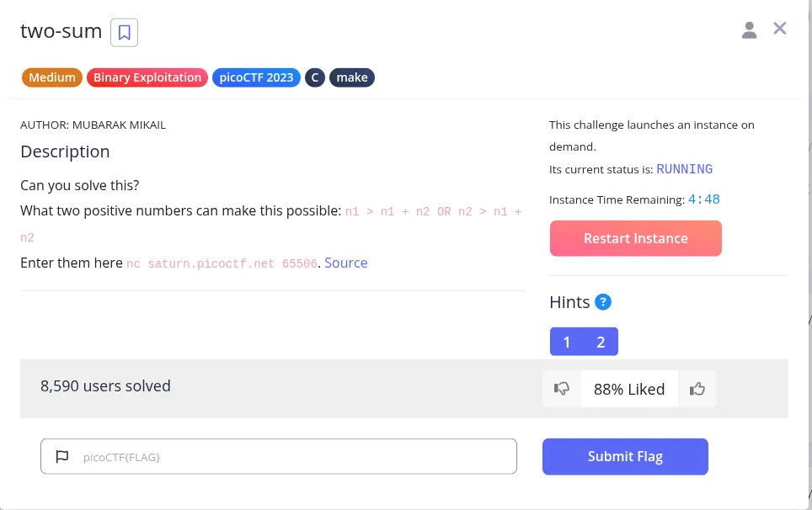The height and width of the screenshot is (510, 812).
Task: Bookmark the two-sum challenge
Action: click(124, 31)
